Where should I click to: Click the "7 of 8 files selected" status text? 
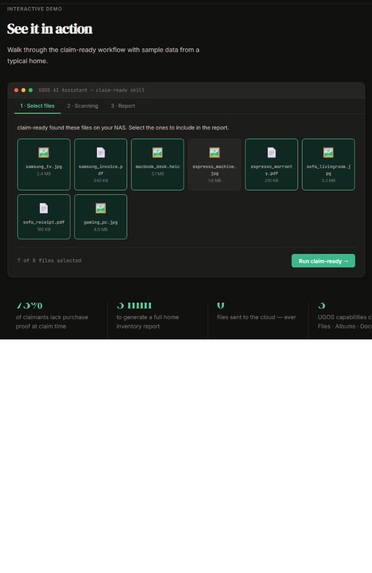coord(49,261)
